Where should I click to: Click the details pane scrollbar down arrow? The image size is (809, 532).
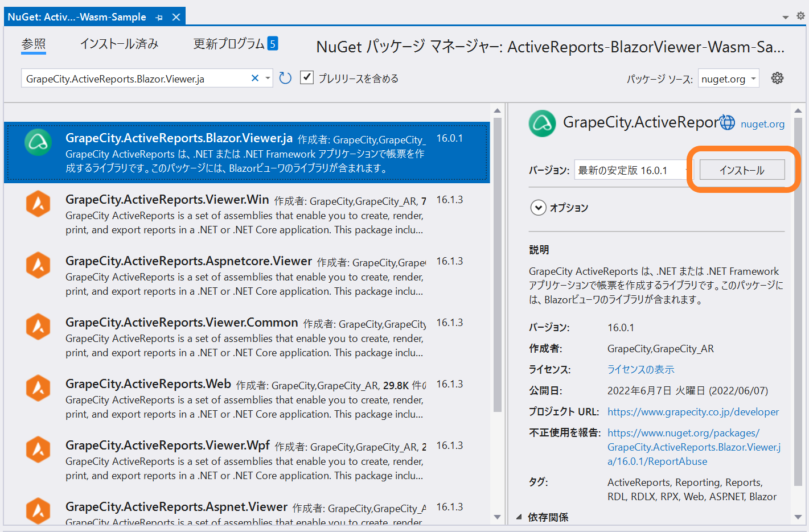(x=798, y=517)
